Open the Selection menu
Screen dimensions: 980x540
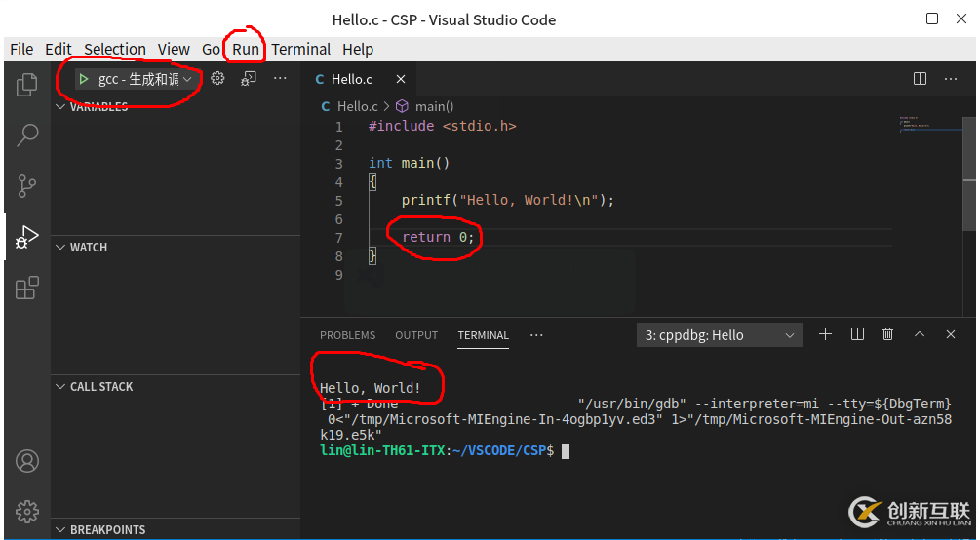(x=115, y=49)
